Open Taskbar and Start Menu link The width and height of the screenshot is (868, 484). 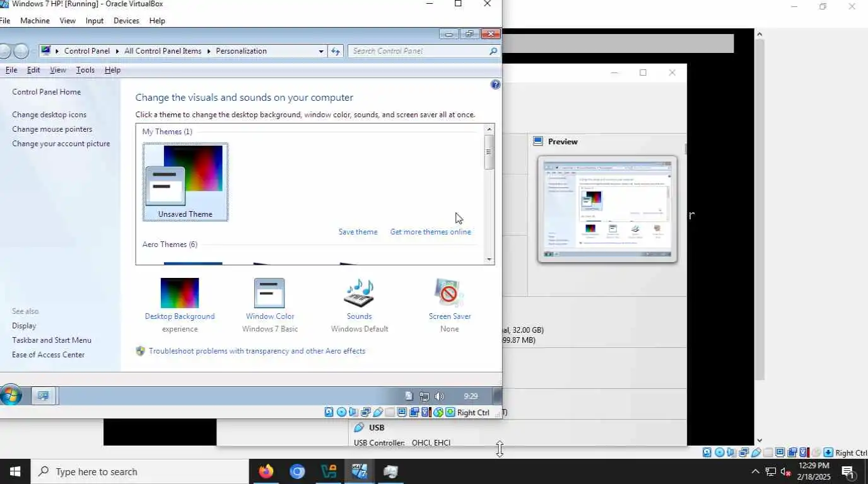pyautogui.click(x=52, y=340)
